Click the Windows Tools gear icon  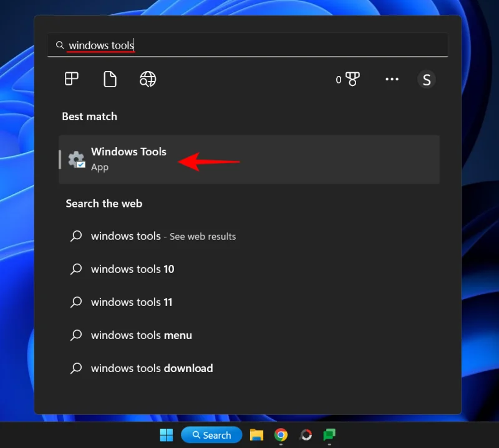[76, 159]
